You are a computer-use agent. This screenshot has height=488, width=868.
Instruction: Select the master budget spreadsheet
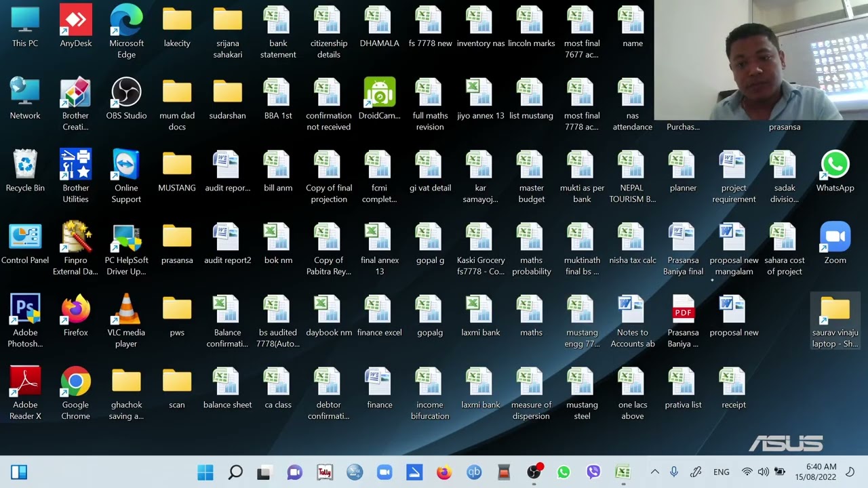(532, 177)
